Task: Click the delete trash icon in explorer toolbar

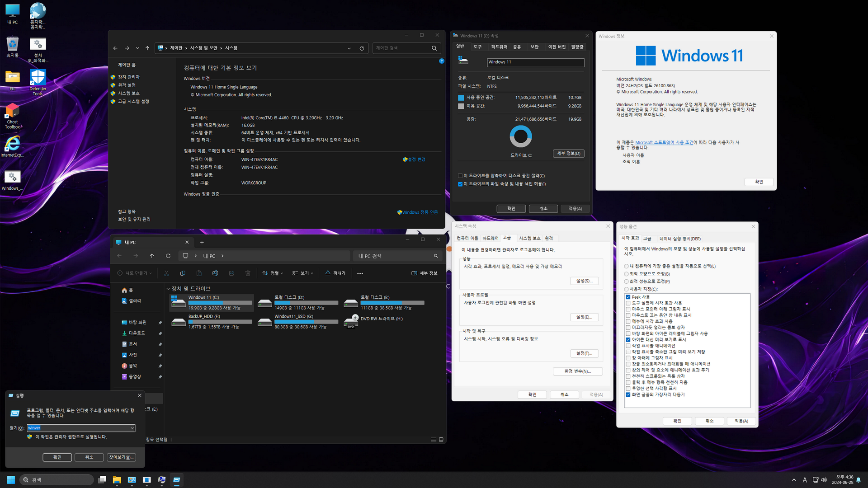Action: point(248,273)
